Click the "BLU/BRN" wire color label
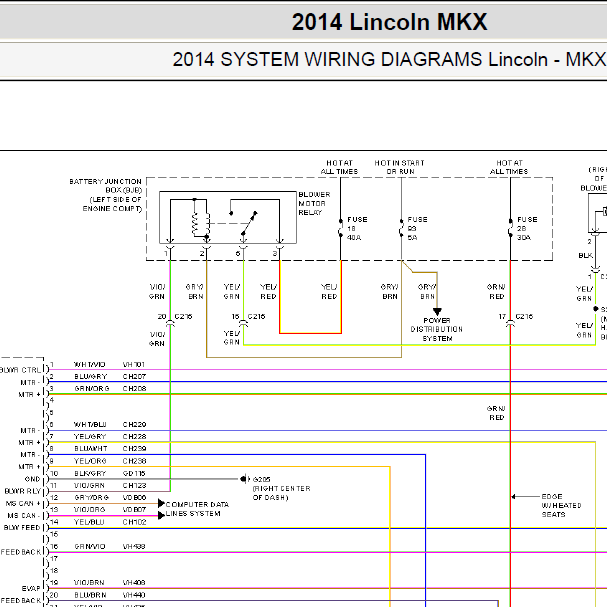607x607 pixels. coord(90,595)
